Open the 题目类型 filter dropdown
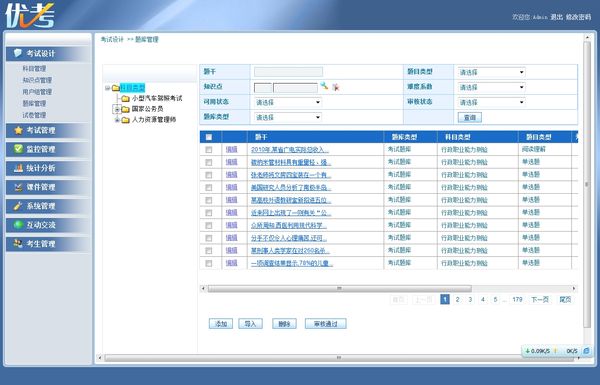This screenshot has width=600, height=385. pos(491,72)
